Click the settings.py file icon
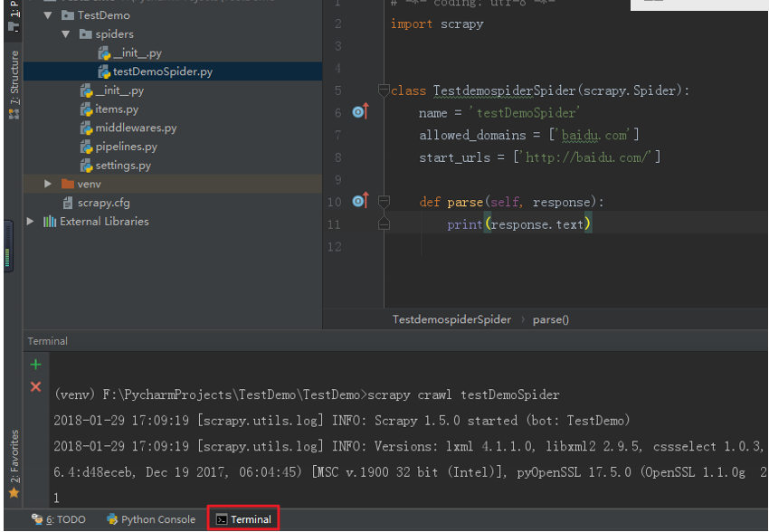The image size is (769, 532). [x=87, y=166]
